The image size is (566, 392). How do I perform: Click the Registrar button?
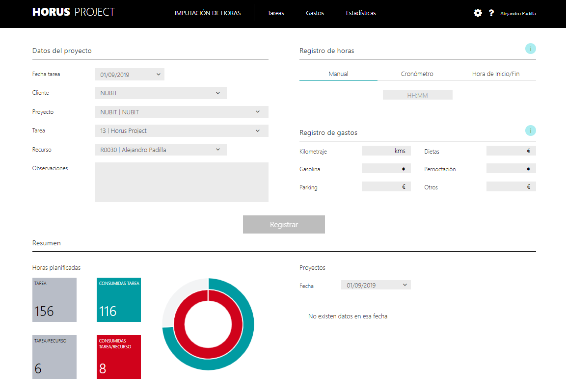284,224
